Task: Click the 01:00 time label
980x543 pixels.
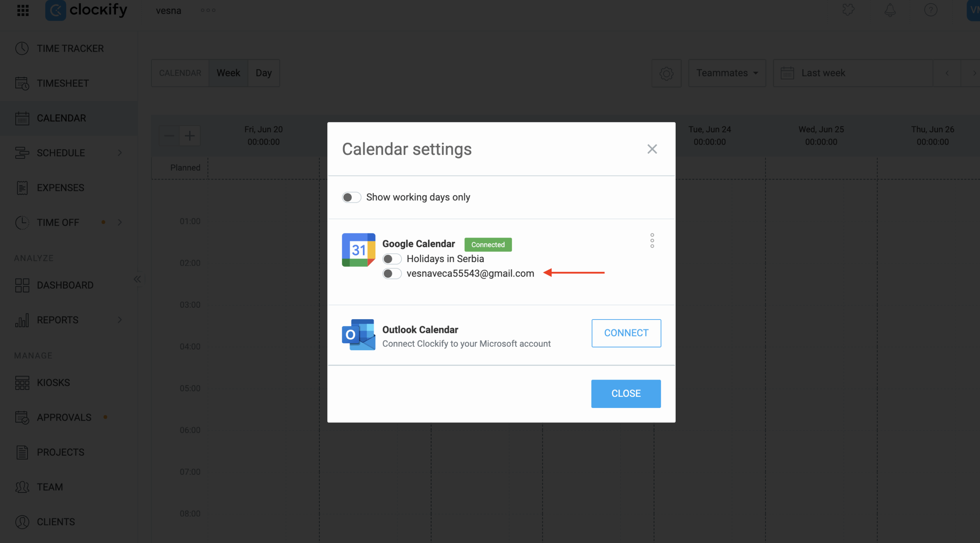Action: (190, 221)
